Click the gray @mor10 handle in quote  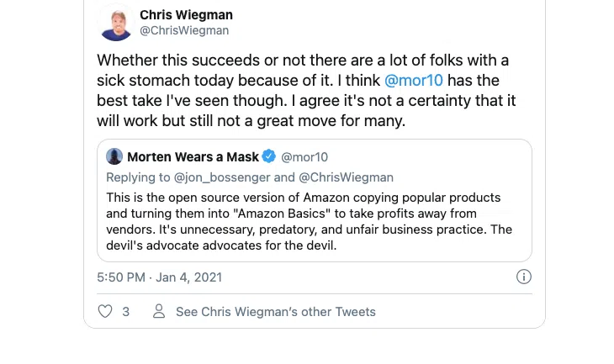(x=304, y=157)
